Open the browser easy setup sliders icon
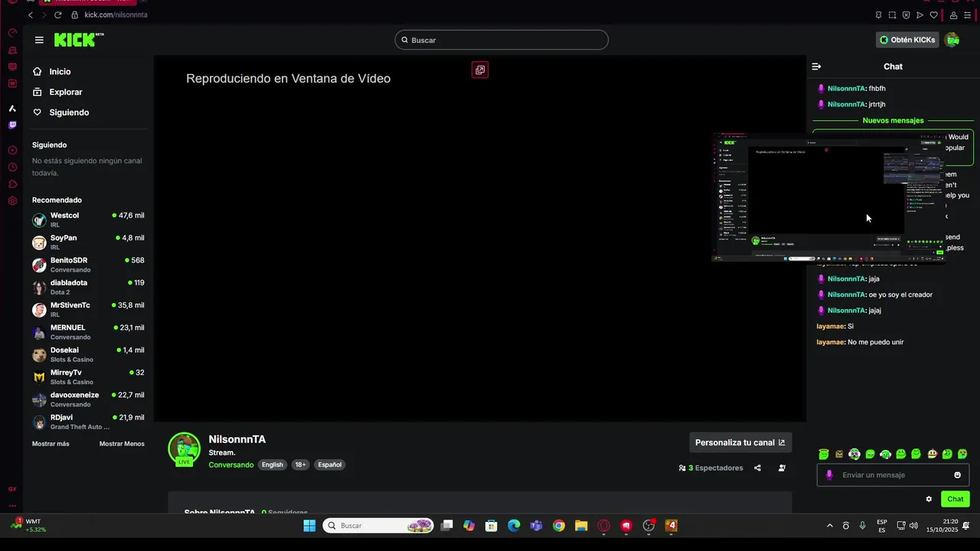The image size is (980, 551). (x=967, y=15)
